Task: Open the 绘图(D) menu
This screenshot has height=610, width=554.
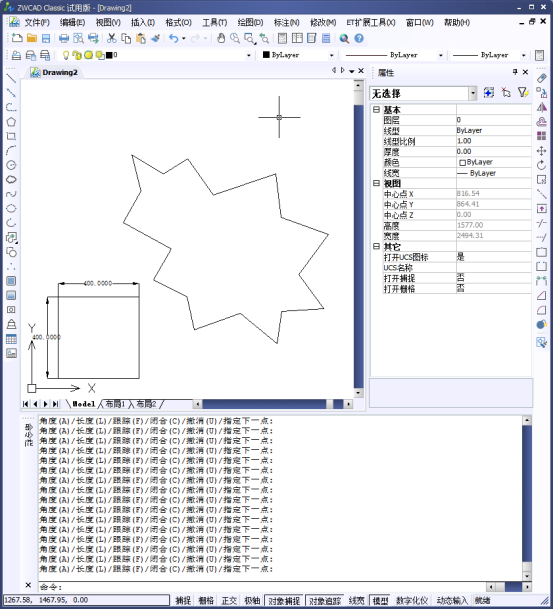Action: (250, 23)
